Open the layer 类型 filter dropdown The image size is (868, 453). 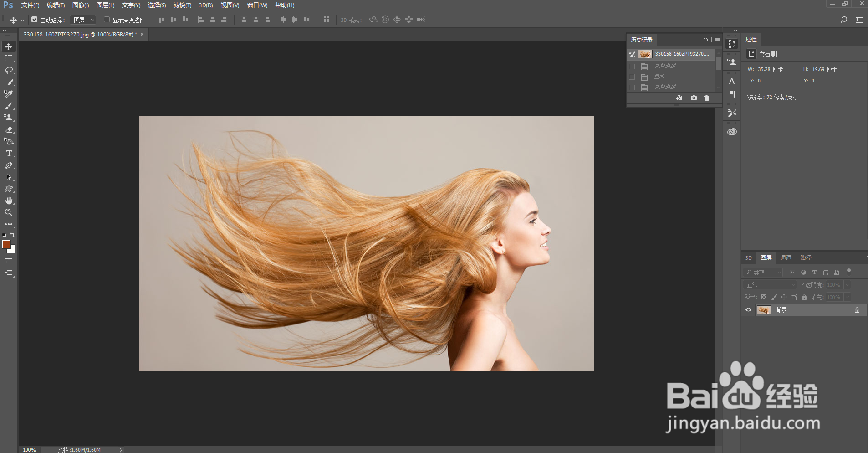click(763, 273)
